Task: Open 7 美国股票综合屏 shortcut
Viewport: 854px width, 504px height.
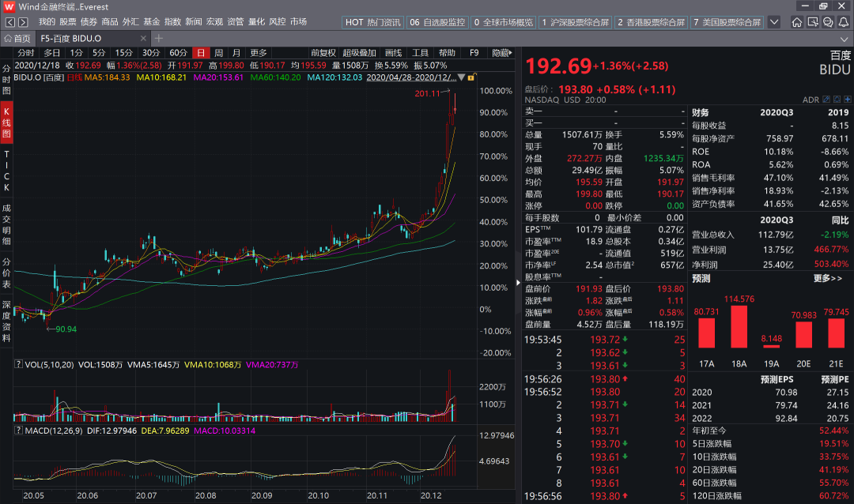Action: pos(727,22)
